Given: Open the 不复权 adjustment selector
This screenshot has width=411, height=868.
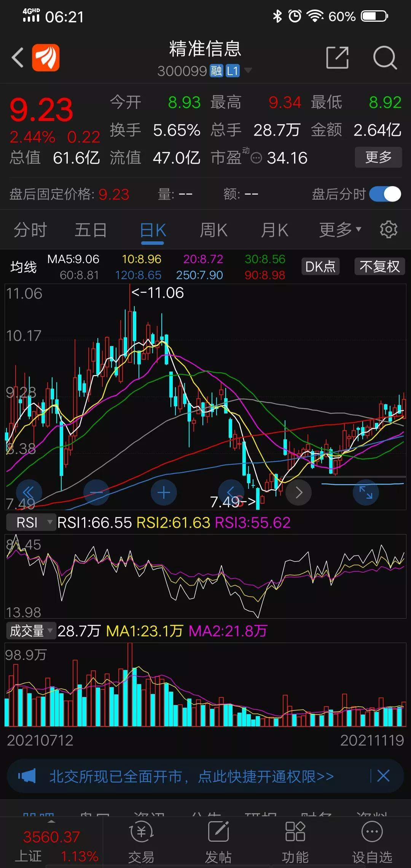Looking at the screenshot, I should [379, 266].
